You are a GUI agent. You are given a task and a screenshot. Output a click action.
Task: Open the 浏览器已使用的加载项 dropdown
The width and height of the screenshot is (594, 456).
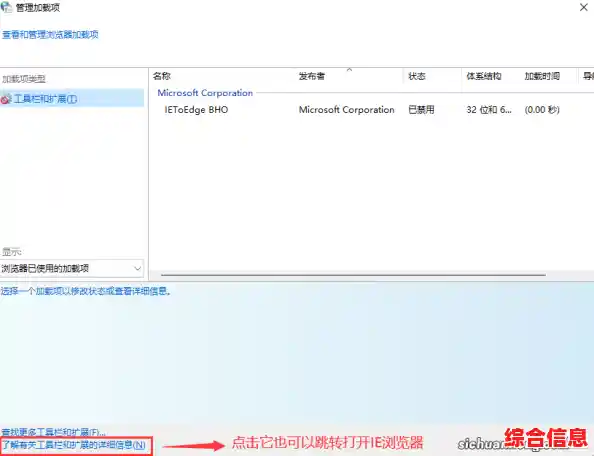coord(72,269)
